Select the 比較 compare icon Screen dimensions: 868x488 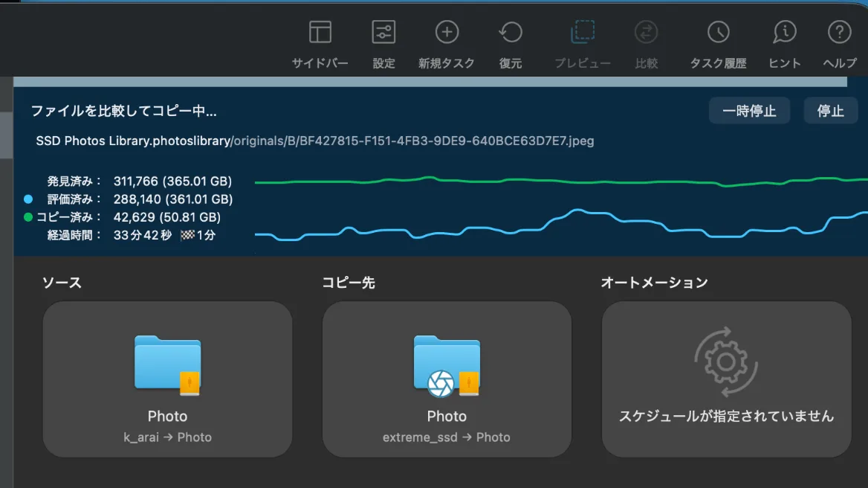[646, 32]
